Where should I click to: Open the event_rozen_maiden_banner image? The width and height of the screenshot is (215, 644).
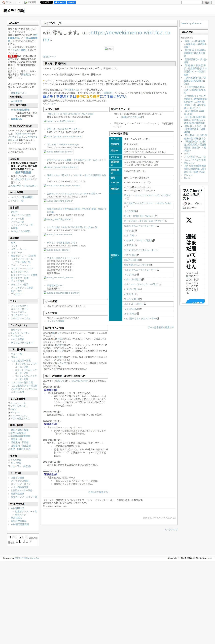[x=61, y=167]
